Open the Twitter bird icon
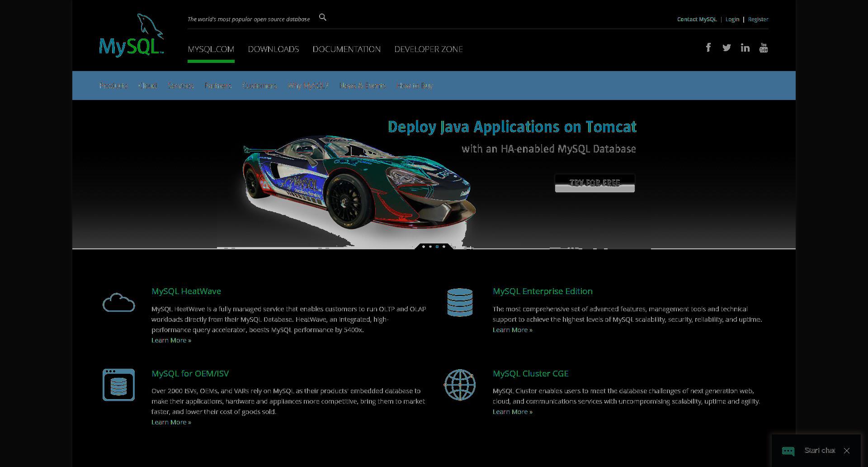 (726, 48)
